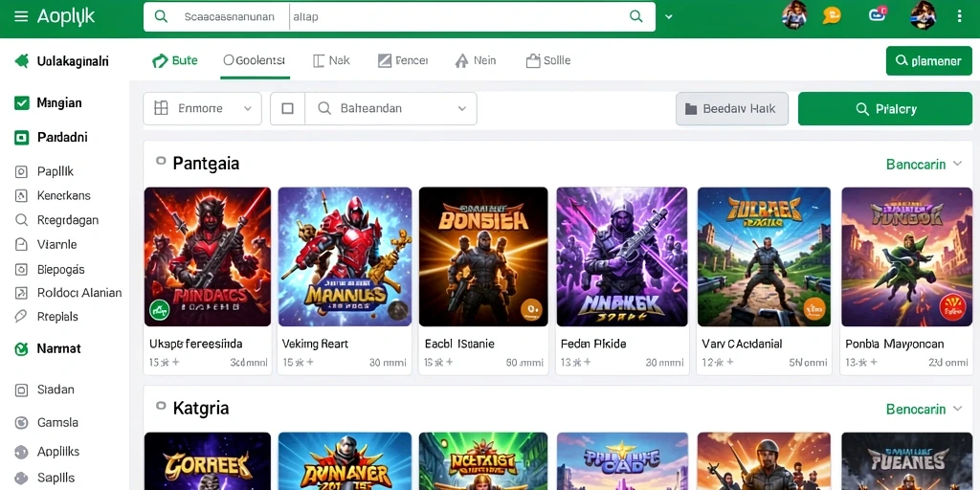Click the green badge on Ukape feresiinda thumbnail
Viewport: 980px width, 490px height.
click(160, 310)
